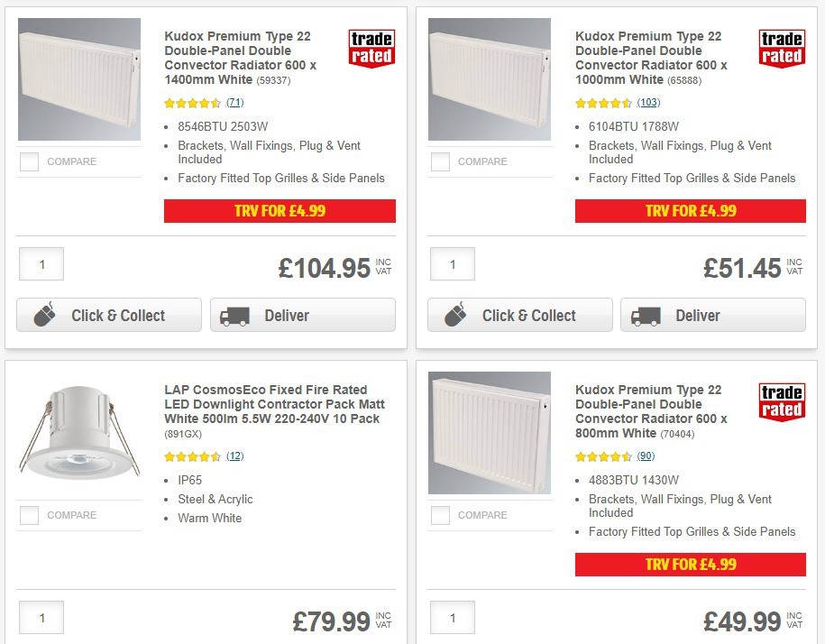Screen dimensions: 825x644
Task: Click the Trade Rated badge on the 800mm radiator
Action: (x=782, y=403)
